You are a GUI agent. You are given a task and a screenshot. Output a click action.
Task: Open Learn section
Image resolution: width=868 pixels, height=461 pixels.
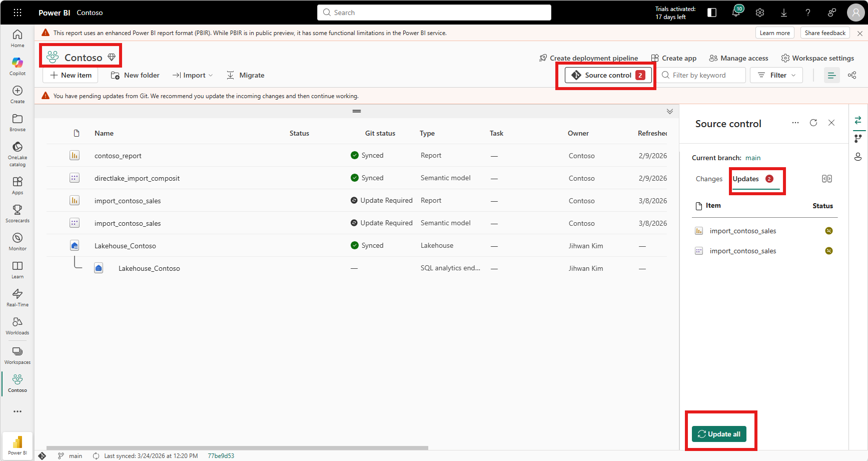click(18, 269)
